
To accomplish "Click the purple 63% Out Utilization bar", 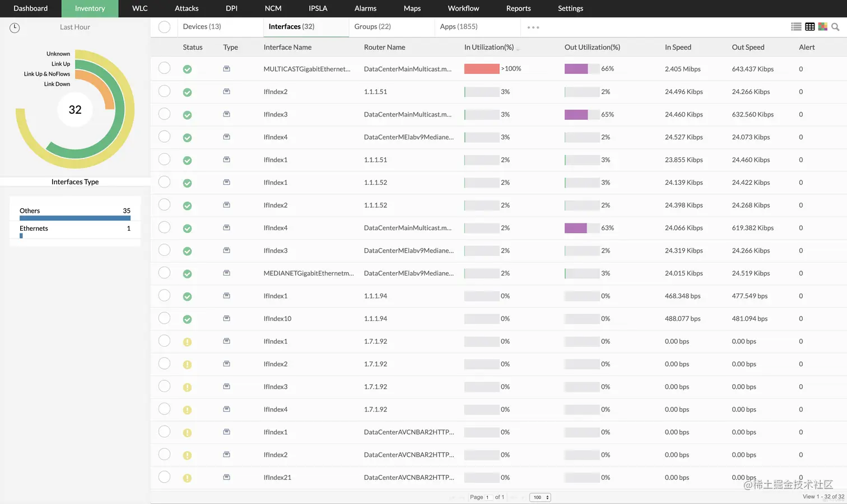I will tap(576, 228).
